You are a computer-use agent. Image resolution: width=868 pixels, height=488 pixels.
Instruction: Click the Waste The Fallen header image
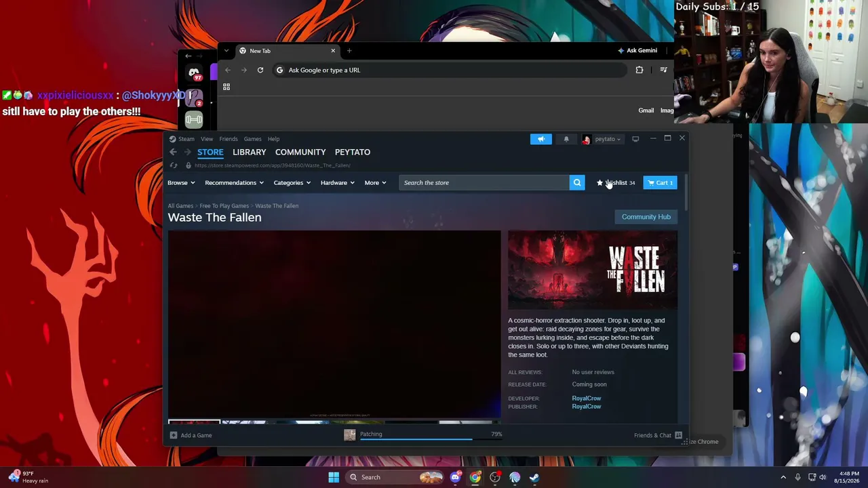pyautogui.click(x=593, y=270)
